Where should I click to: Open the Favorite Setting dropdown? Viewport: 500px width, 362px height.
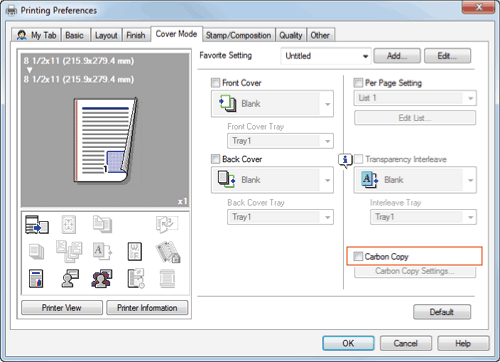coord(326,56)
